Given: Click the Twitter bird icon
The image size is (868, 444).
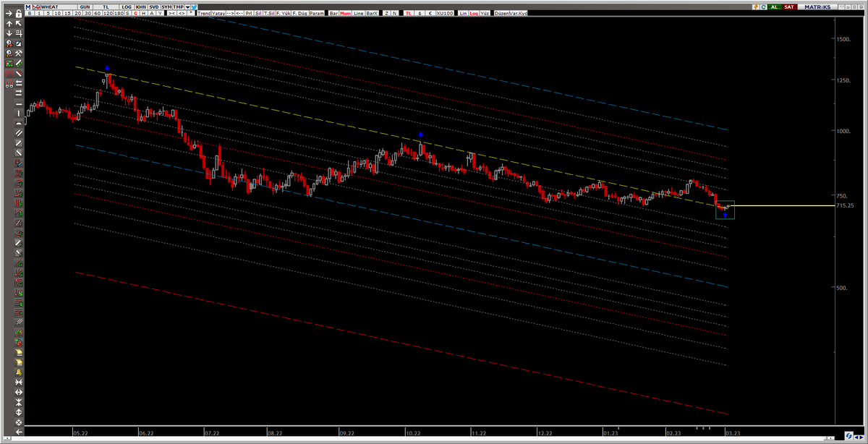Looking at the screenshot, I should [x=194, y=7].
